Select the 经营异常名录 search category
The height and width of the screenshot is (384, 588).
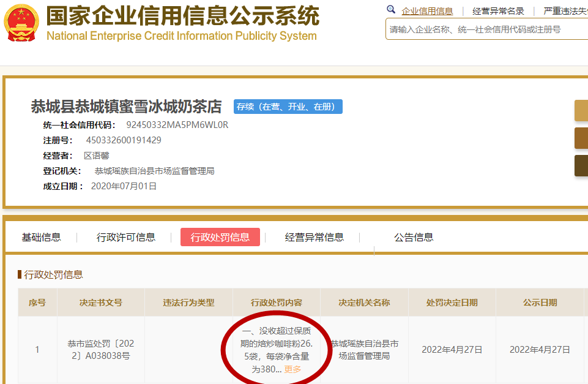pyautogui.click(x=499, y=11)
